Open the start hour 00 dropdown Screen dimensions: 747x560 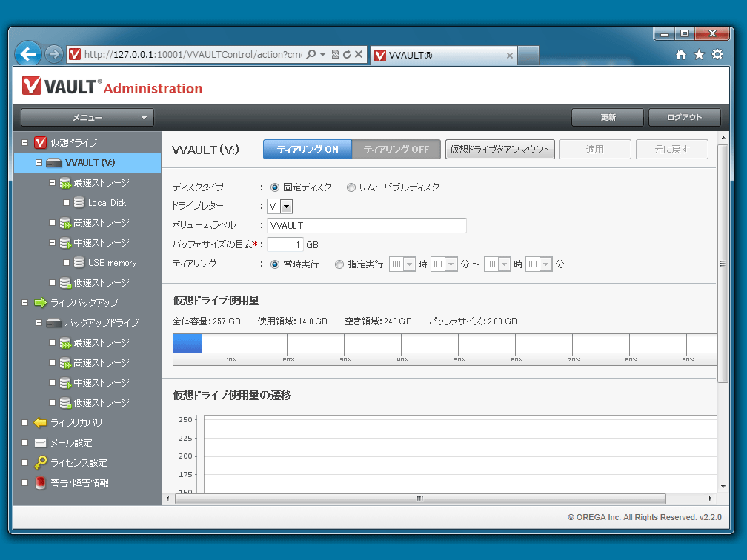[x=409, y=264]
